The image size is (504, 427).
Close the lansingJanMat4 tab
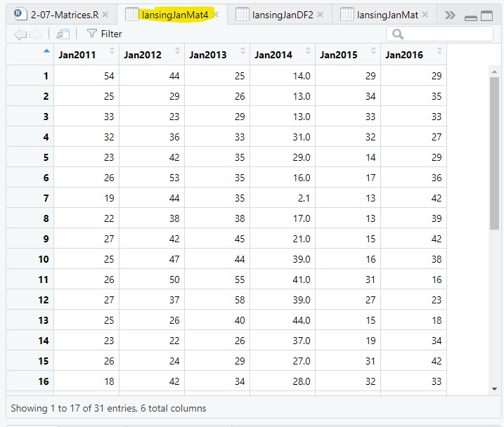[x=216, y=15]
